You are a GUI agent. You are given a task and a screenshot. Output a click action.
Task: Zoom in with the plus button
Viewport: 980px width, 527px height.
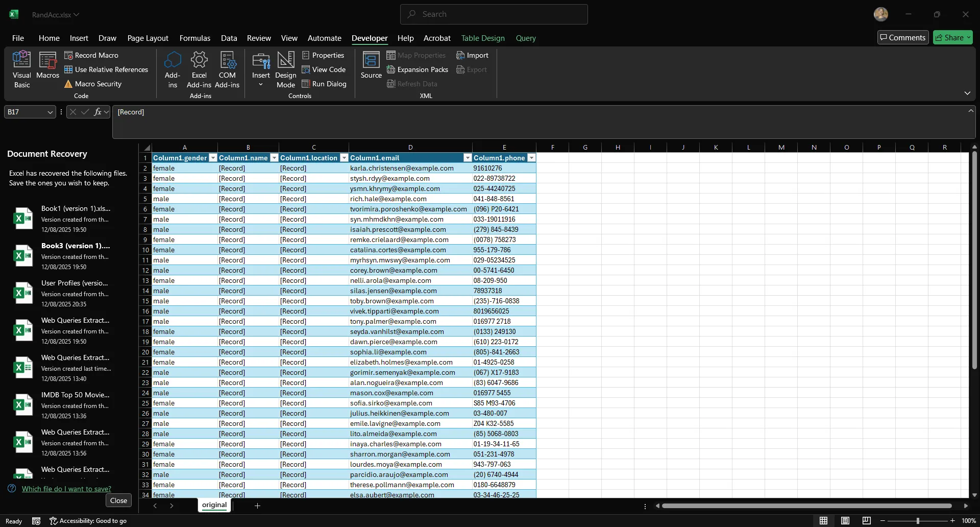coord(952,521)
